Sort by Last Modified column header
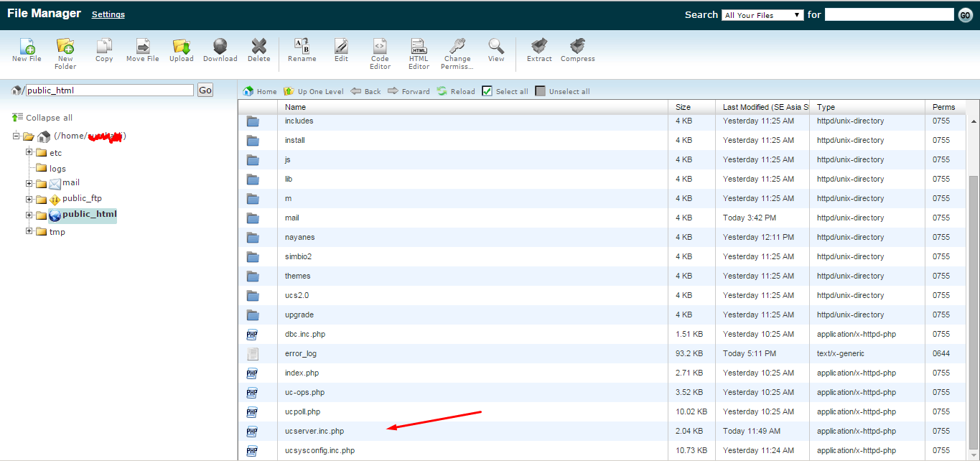This screenshot has height=461, width=980. pyautogui.click(x=762, y=107)
